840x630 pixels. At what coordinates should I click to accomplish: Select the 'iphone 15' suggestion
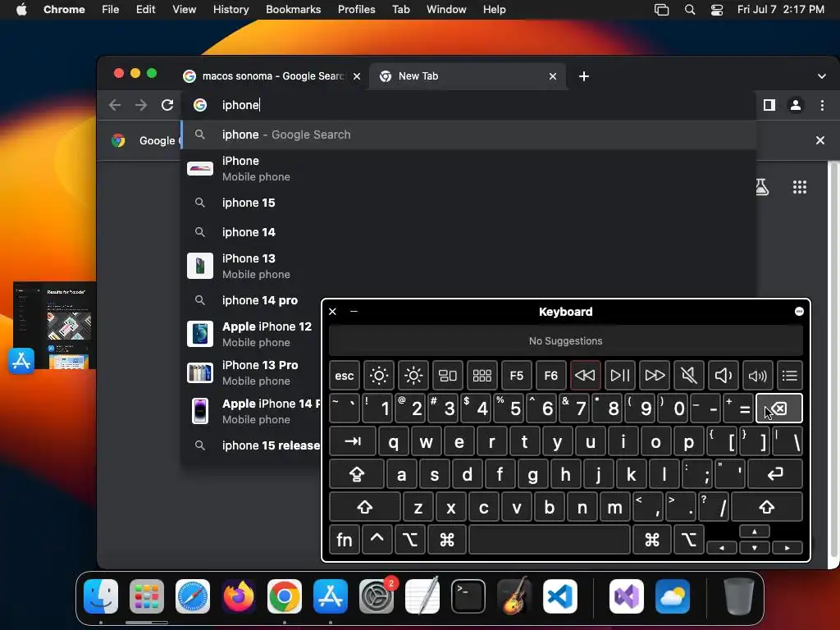click(x=468, y=203)
